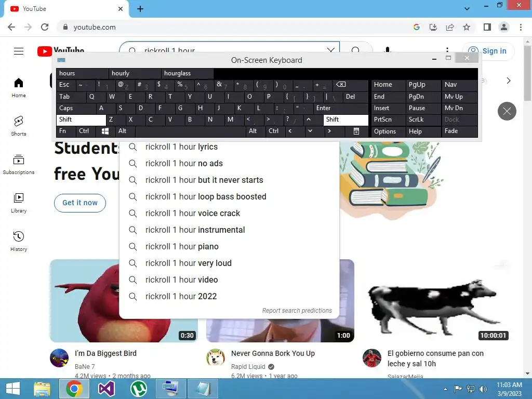
Task: Toggle the Fn key
Action: click(66, 131)
